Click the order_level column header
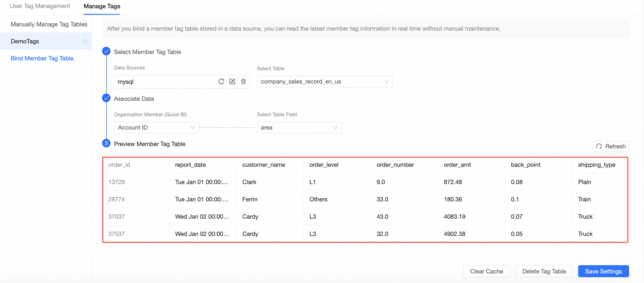The height and width of the screenshot is (283, 644). 324,165
